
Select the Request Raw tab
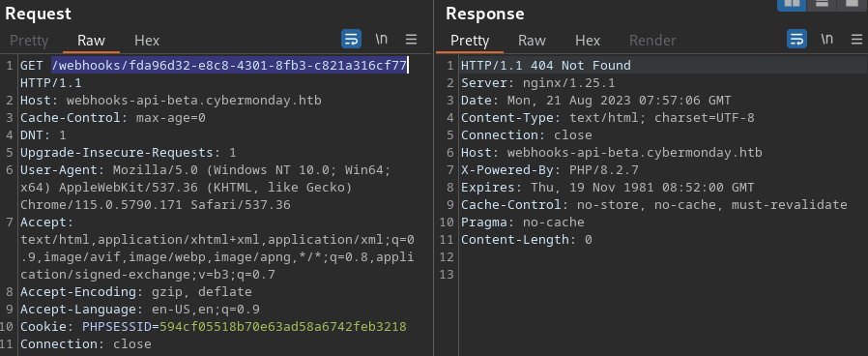pyautogui.click(x=91, y=41)
